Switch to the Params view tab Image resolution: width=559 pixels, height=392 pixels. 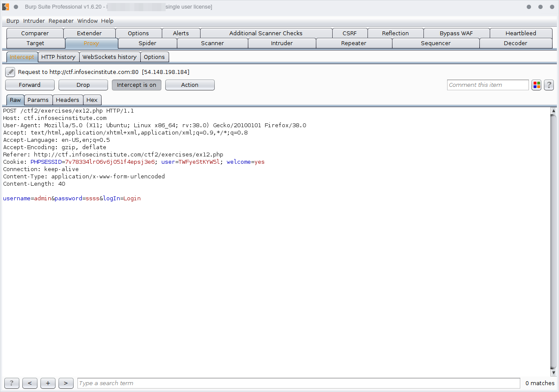38,100
